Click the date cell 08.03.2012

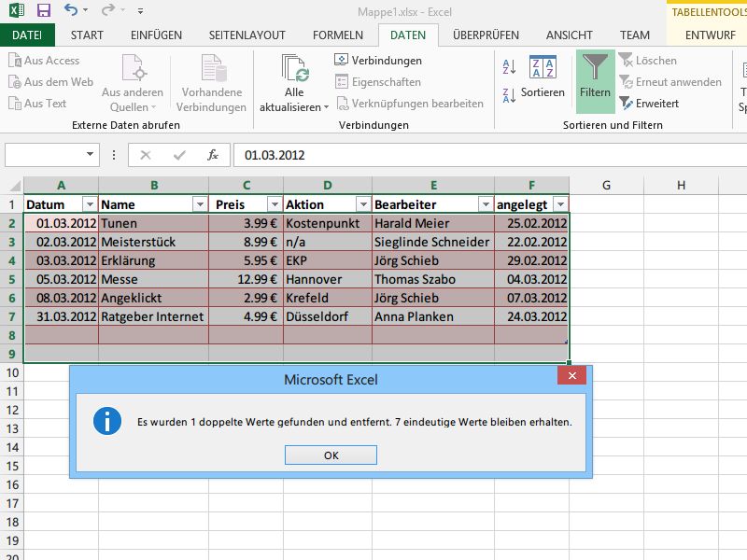click(x=61, y=298)
